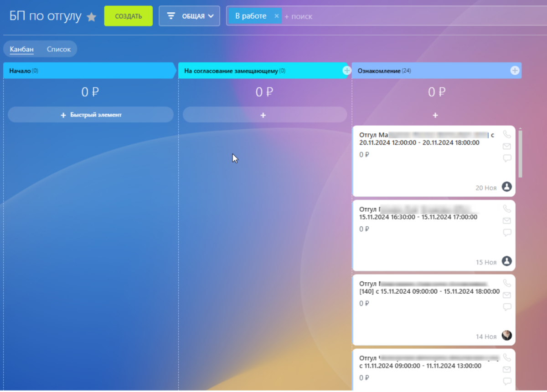Open responsible photo avatar on 14 Ноя card
The image size is (547, 392).
[507, 336]
